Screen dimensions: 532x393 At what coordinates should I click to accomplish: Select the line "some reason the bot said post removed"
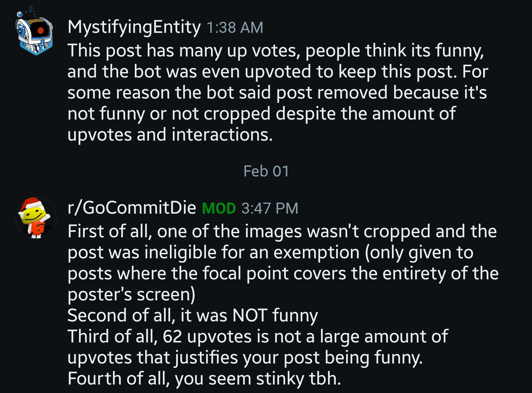(277, 93)
